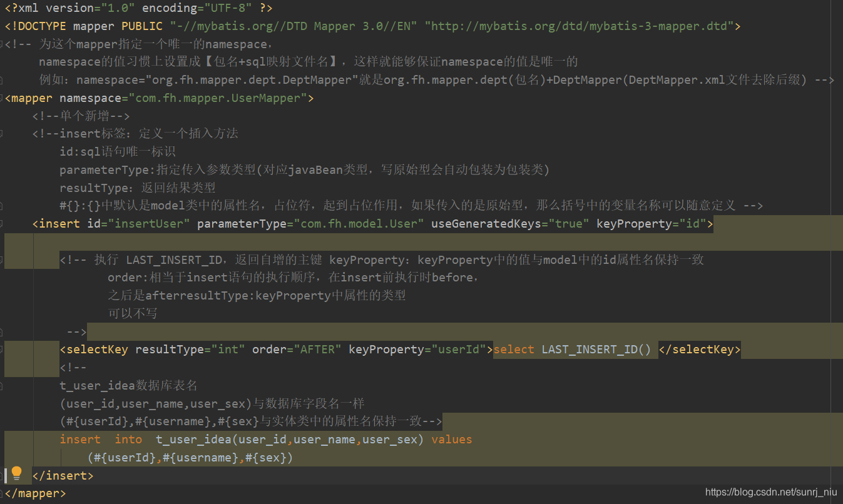
Task: Click the parameterType:指定传入参数类型 comment line
Action: coord(304,169)
